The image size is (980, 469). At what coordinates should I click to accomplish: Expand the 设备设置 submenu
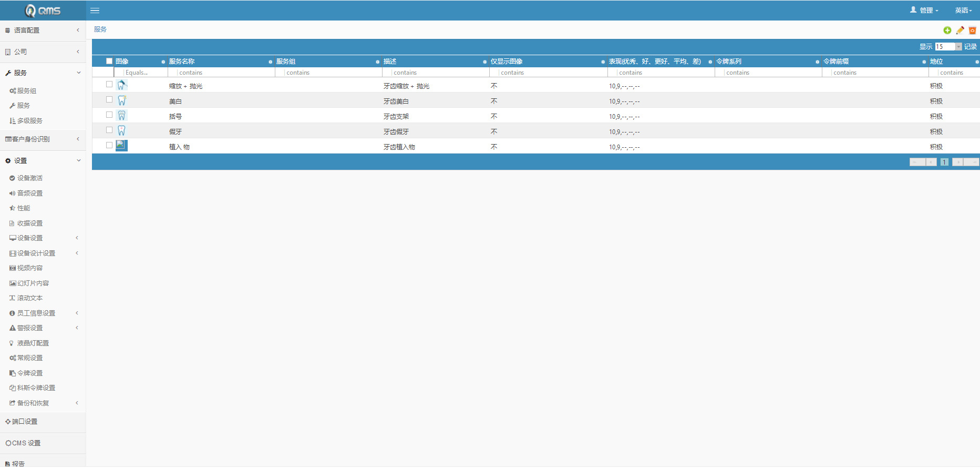tap(43, 238)
